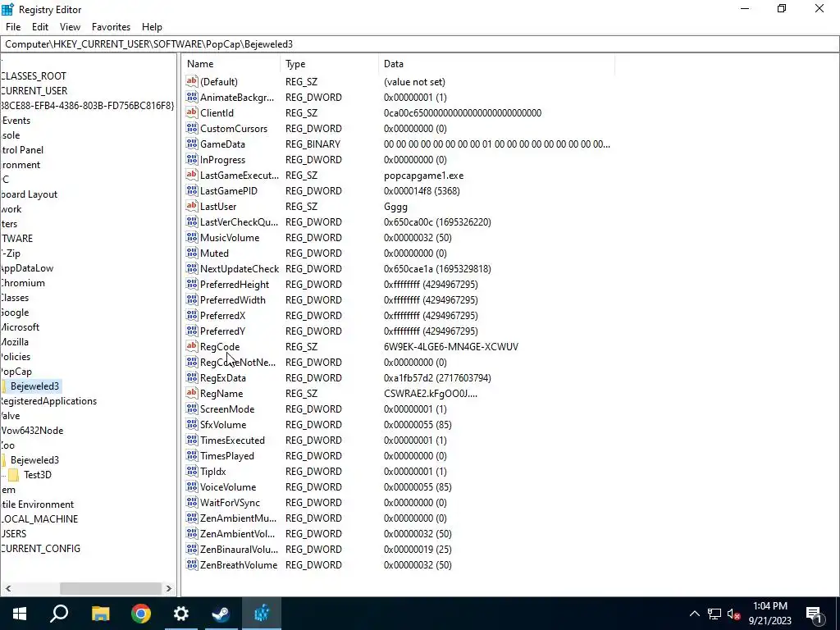Click the Muted DWORD icon
840x630 pixels.
(192, 253)
